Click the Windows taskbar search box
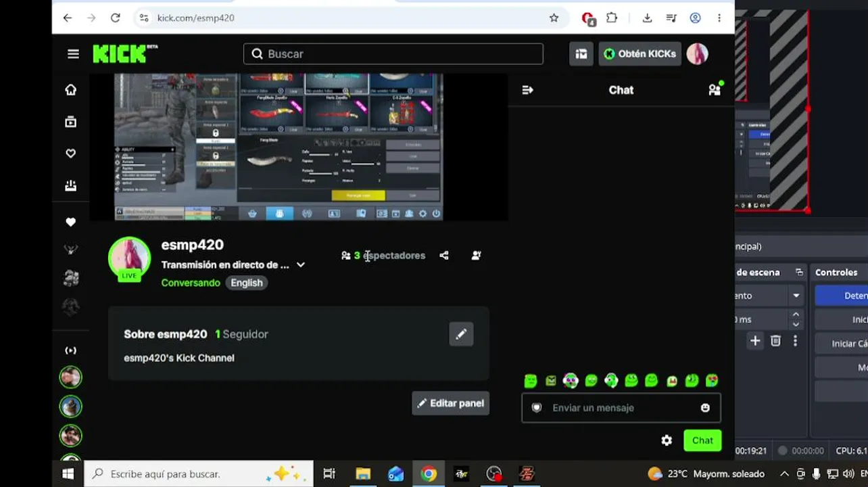The width and height of the screenshot is (868, 487). point(199,473)
